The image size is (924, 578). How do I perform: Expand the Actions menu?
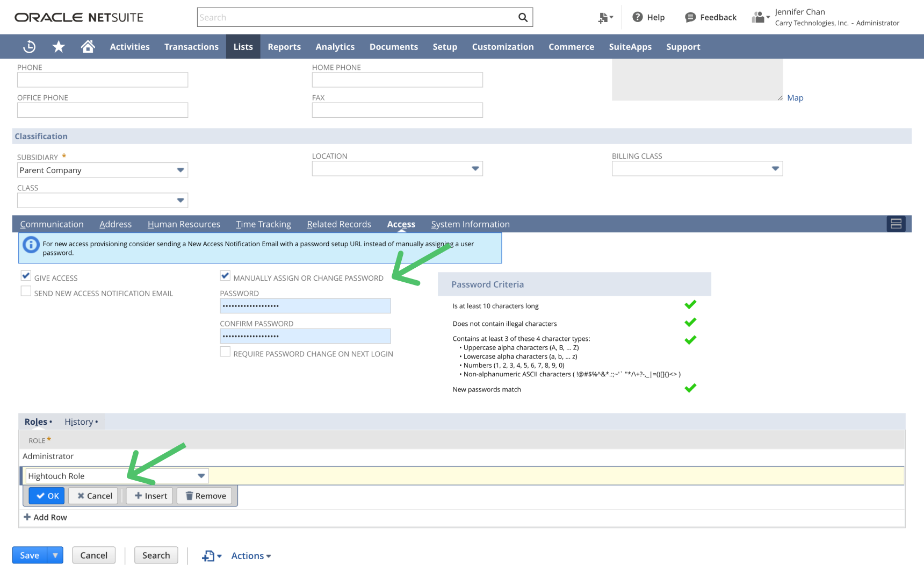[251, 556]
